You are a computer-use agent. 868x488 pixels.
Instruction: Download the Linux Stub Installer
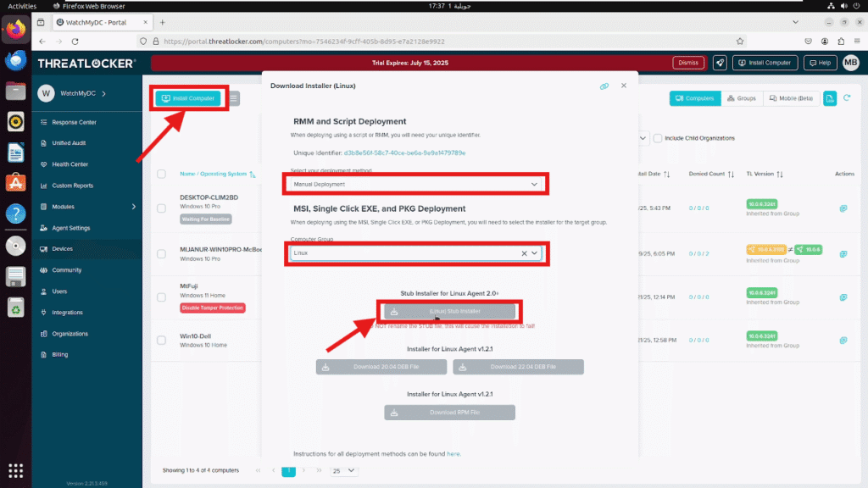[x=449, y=312]
